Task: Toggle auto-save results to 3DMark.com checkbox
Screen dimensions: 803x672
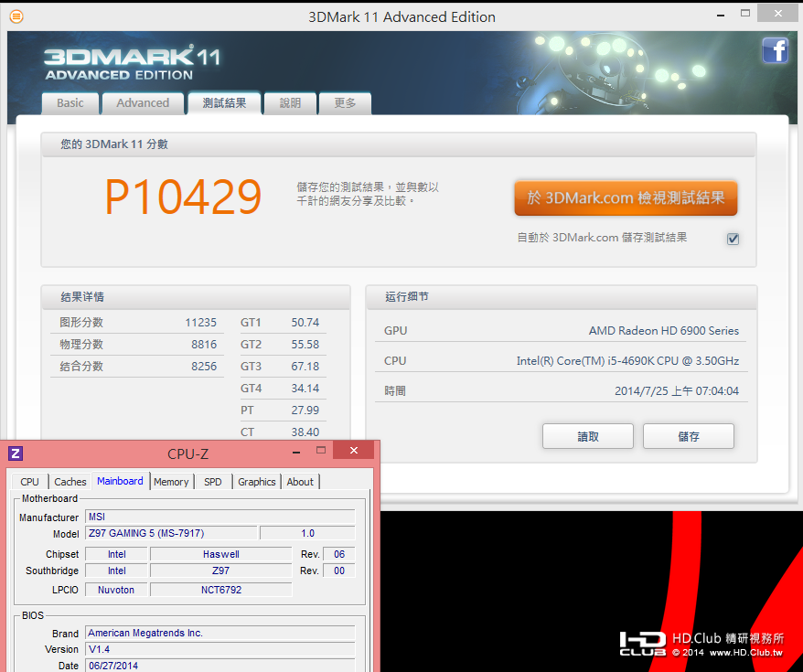Action: (x=733, y=239)
